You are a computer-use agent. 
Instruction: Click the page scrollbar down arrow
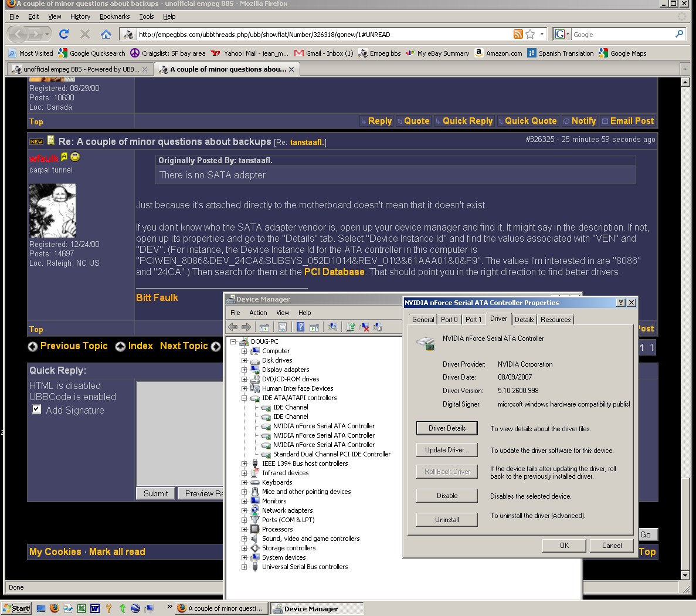click(685, 575)
